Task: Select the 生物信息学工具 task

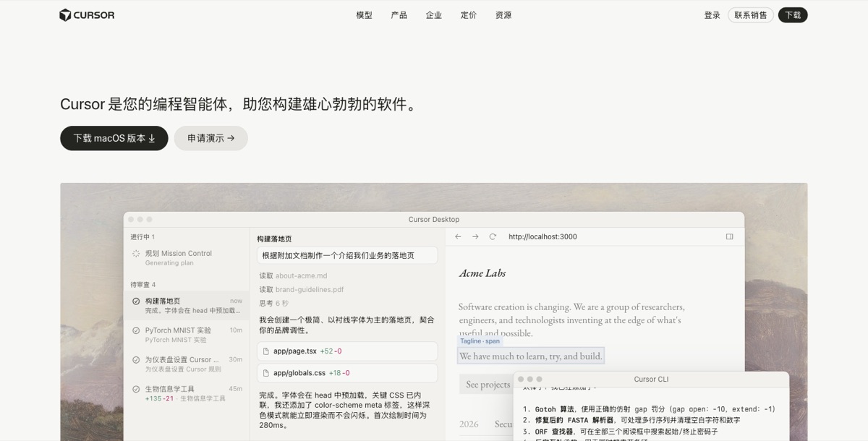Action: pyautogui.click(x=187, y=393)
